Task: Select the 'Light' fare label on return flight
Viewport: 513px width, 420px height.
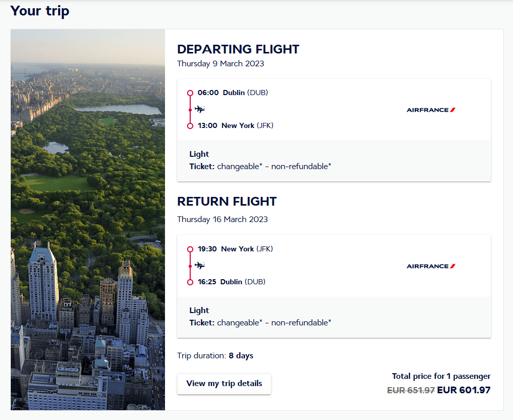Action: [x=199, y=310]
